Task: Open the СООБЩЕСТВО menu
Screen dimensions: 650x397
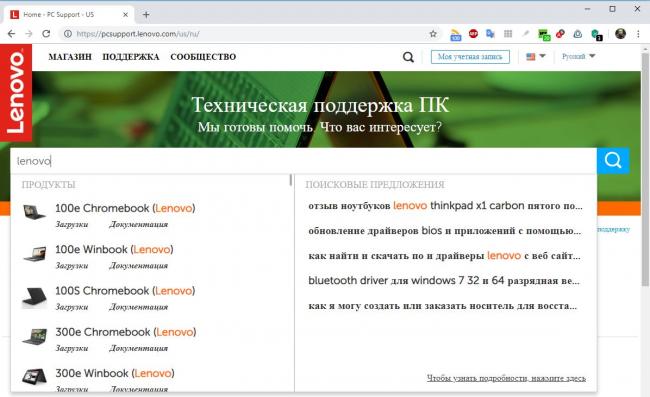Action: pos(203,57)
